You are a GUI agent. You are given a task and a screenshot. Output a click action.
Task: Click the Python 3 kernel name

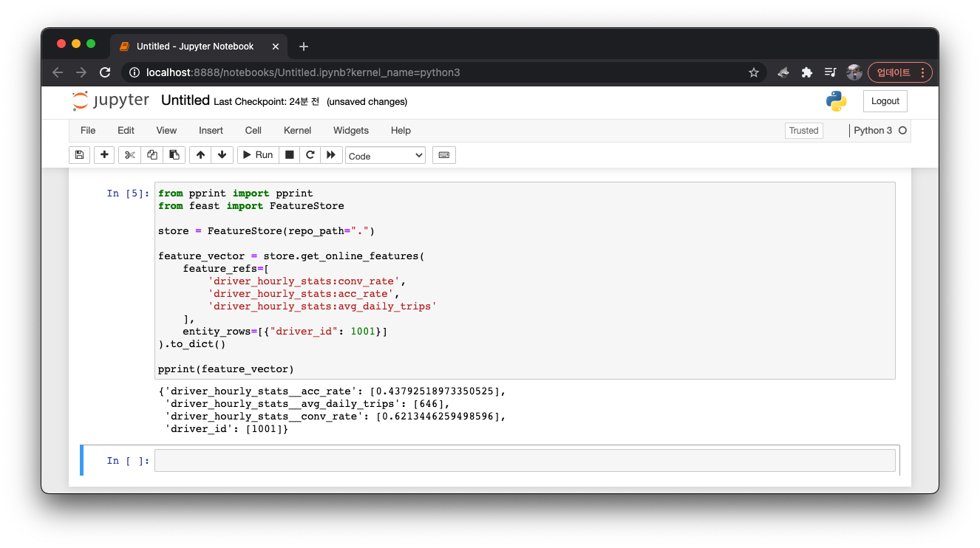pyautogui.click(x=873, y=130)
